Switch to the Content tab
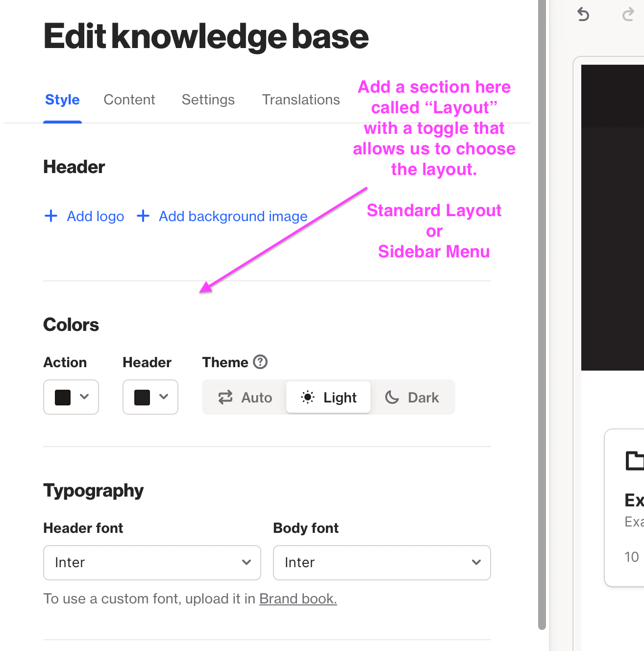The width and height of the screenshot is (644, 651). (x=129, y=100)
